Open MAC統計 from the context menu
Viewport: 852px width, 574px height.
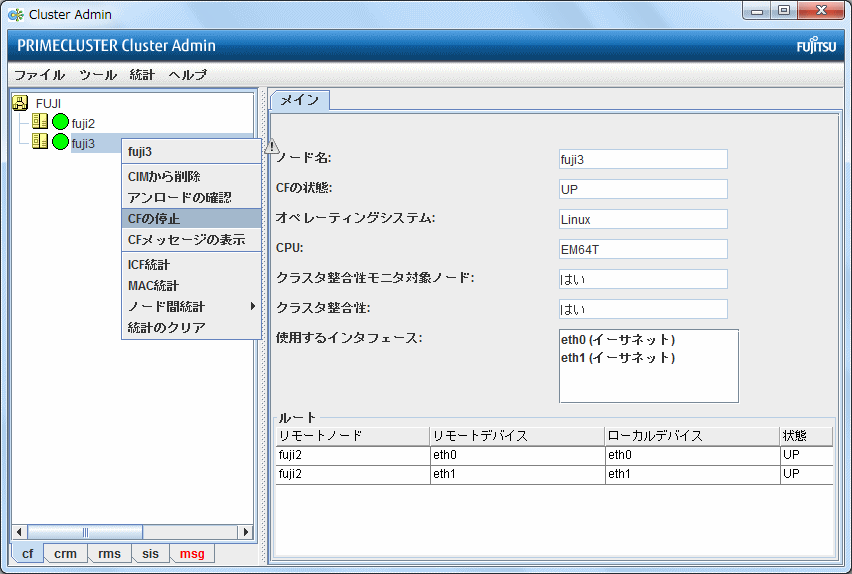191,285
